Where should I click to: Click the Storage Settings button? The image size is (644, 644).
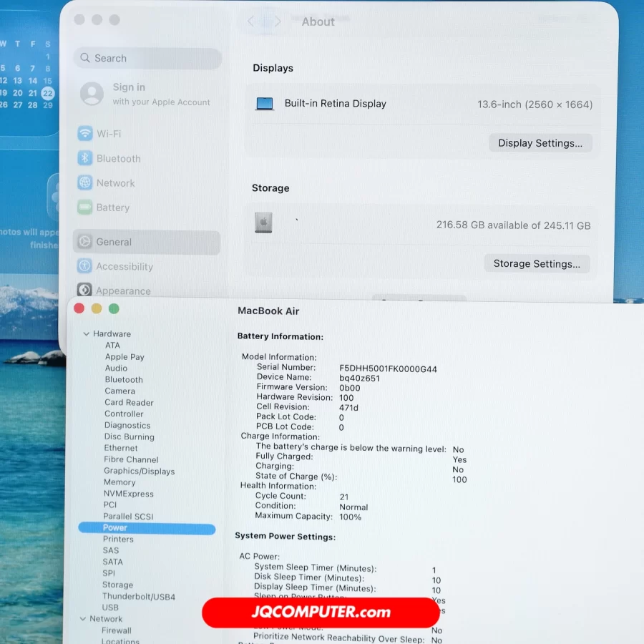537,263
